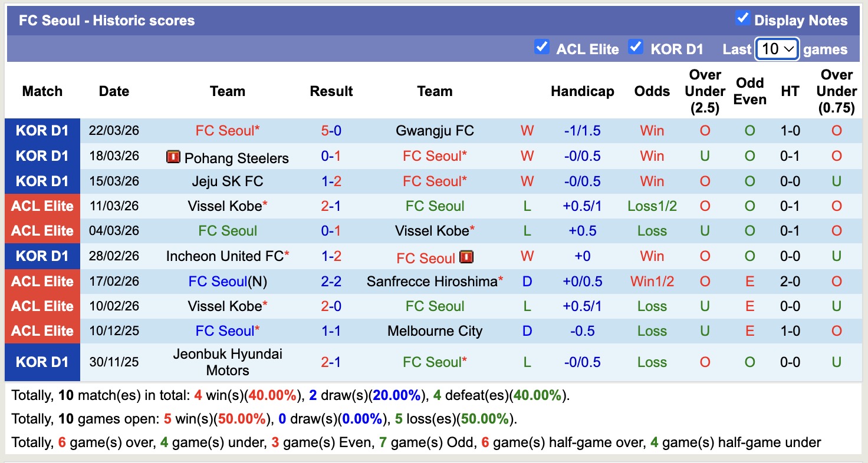Open the Last games count dropdown
The width and height of the screenshot is (868, 463).
(x=777, y=49)
